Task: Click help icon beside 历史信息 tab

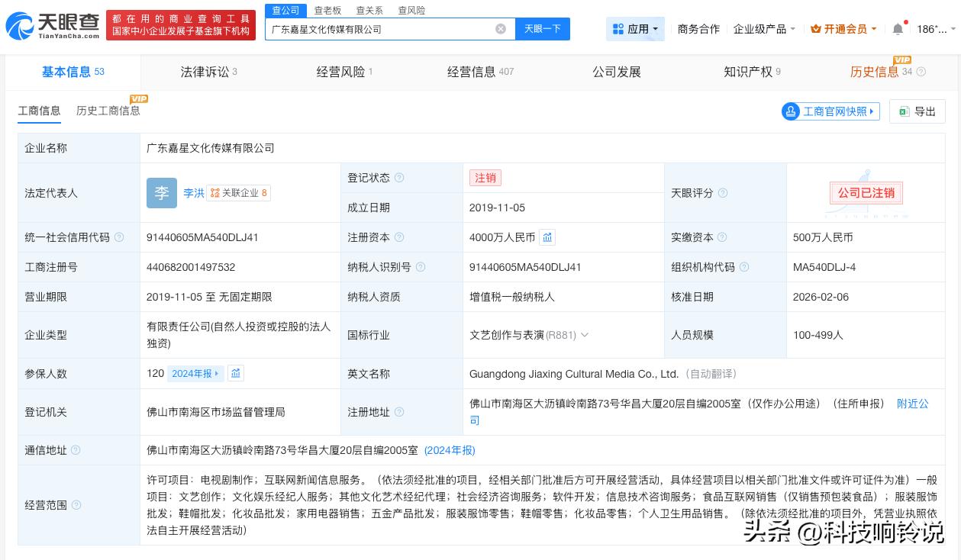Action: click(x=921, y=72)
